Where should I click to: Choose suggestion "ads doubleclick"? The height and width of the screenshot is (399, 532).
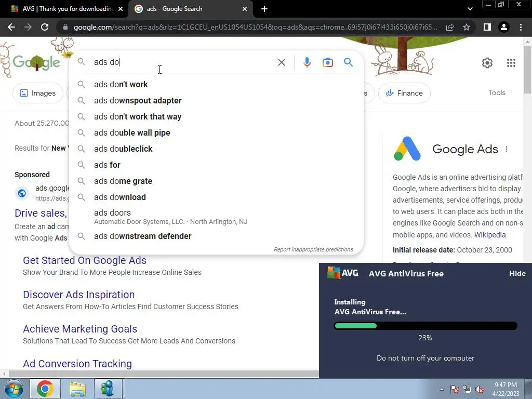pos(216,149)
